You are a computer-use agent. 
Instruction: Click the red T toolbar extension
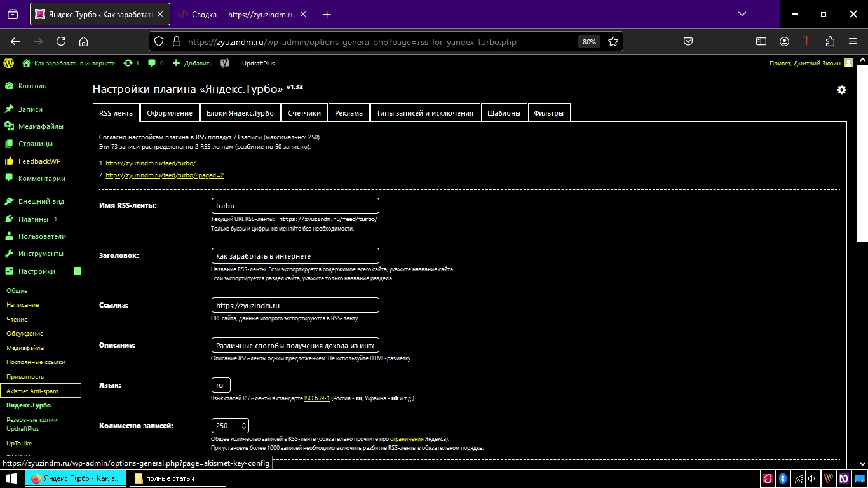(807, 41)
